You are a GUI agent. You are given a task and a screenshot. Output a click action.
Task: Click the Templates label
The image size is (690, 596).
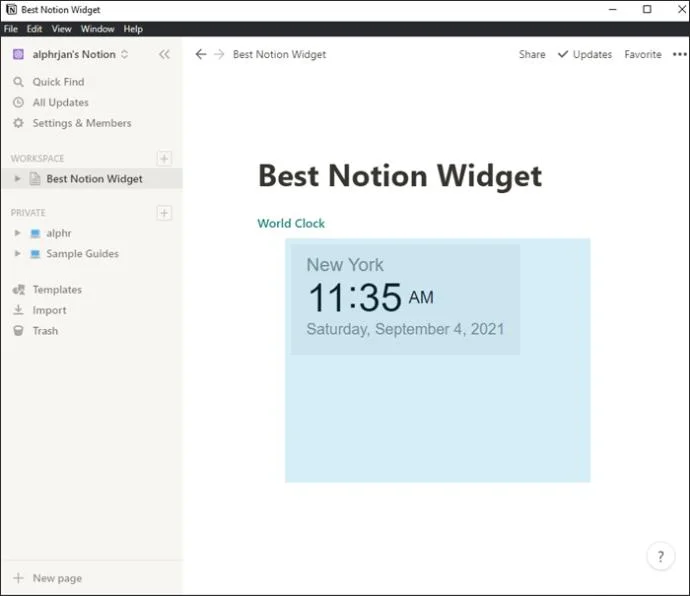pos(57,290)
